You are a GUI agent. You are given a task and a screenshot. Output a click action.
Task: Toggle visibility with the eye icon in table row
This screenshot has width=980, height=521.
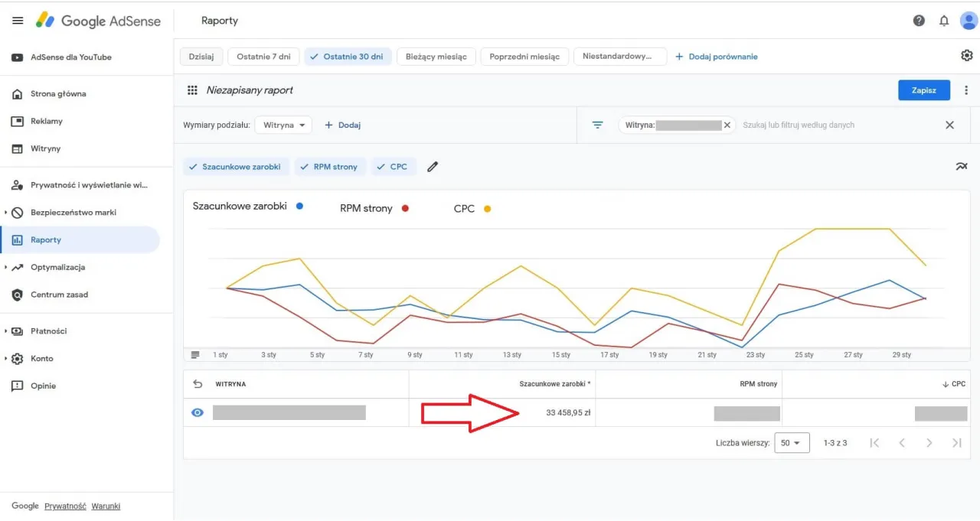click(197, 412)
